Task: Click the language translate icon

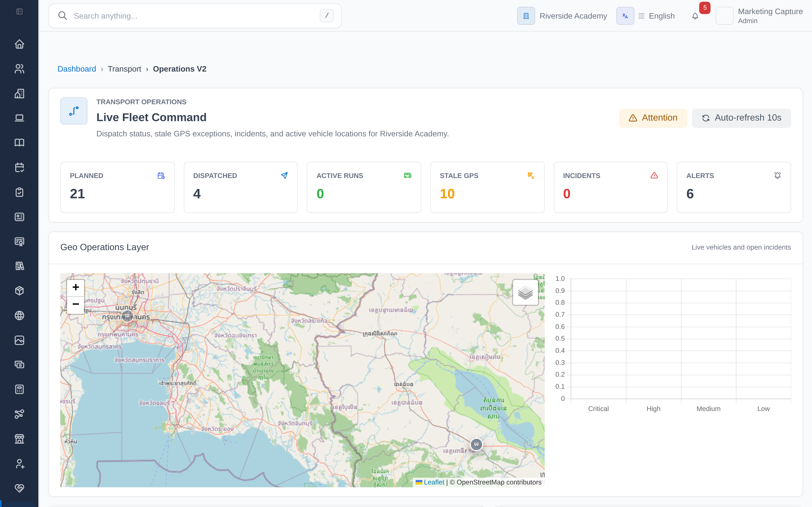Action: click(625, 16)
